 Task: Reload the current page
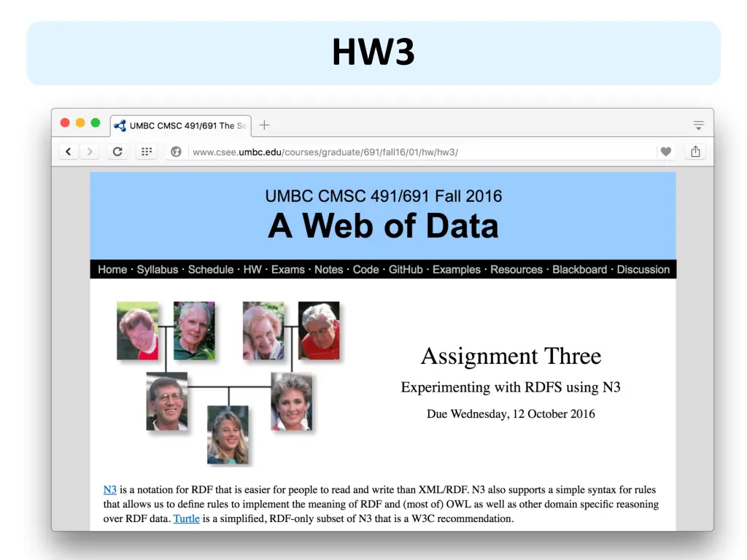[117, 151]
